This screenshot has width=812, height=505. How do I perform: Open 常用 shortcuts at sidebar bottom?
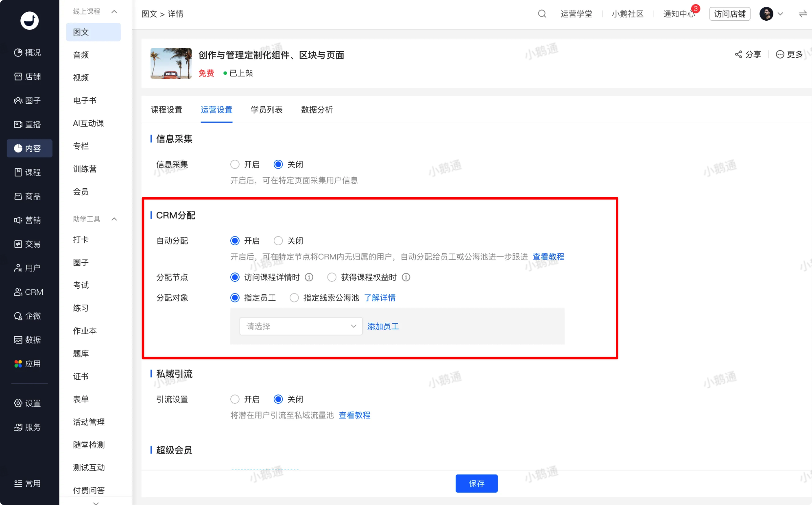[x=28, y=483]
